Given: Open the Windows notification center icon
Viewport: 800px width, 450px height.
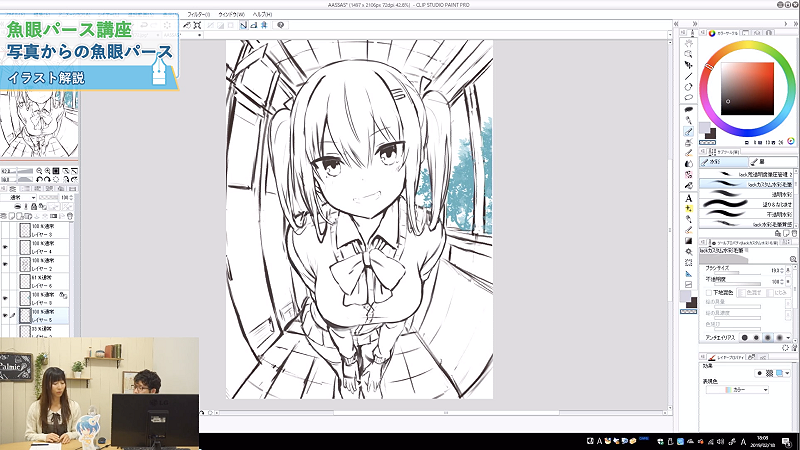Looking at the screenshot, I should (787, 441).
